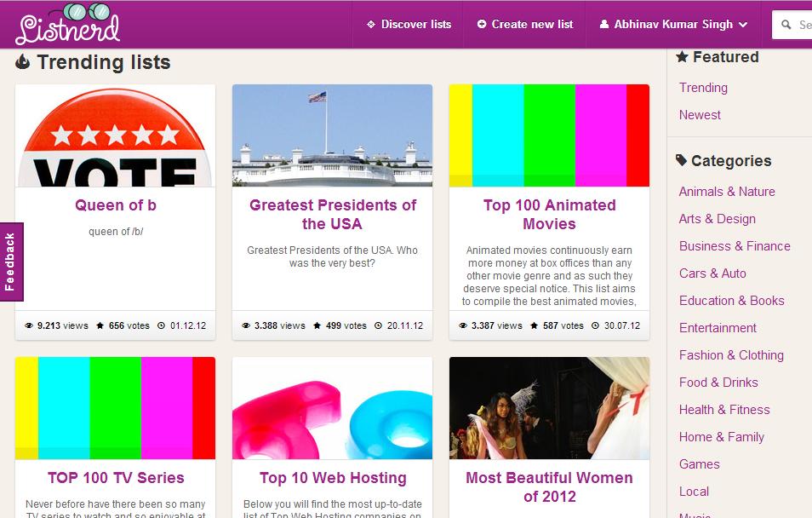Select color bars thumbnail for TV Series

(116, 408)
